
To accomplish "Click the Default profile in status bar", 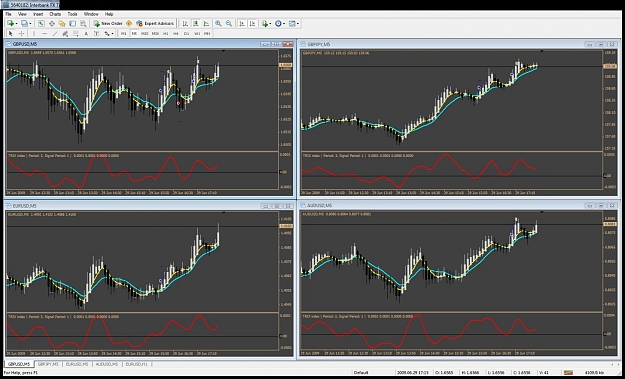I will [x=361, y=373].
